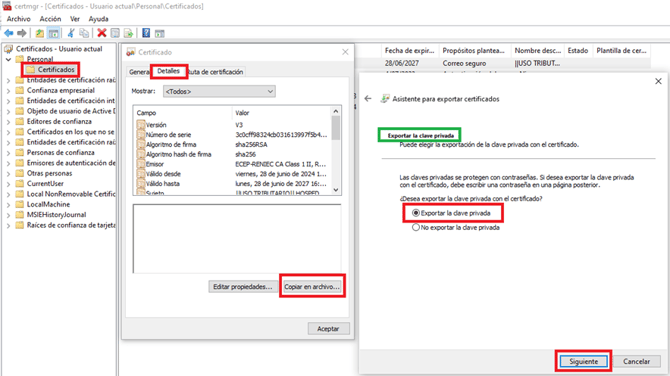Open the Help question mark icon
670x376 pixels.
(x=146, y=33)
